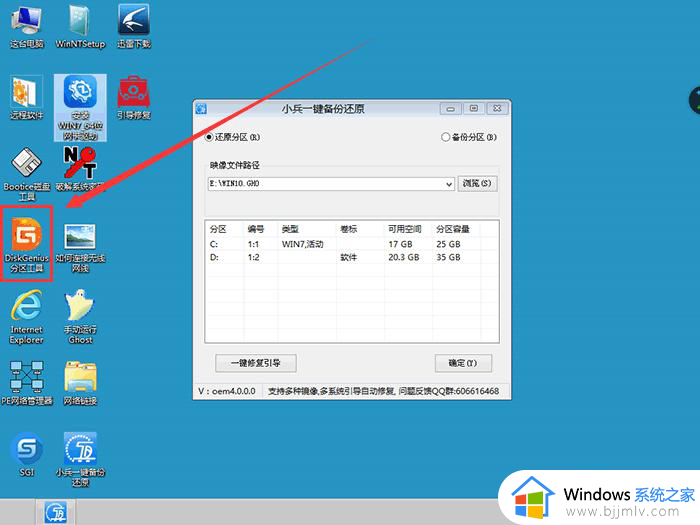700x525 pixels.
Task: Maximize the 小兵一键备份还原 window
Action: (474, 108)
